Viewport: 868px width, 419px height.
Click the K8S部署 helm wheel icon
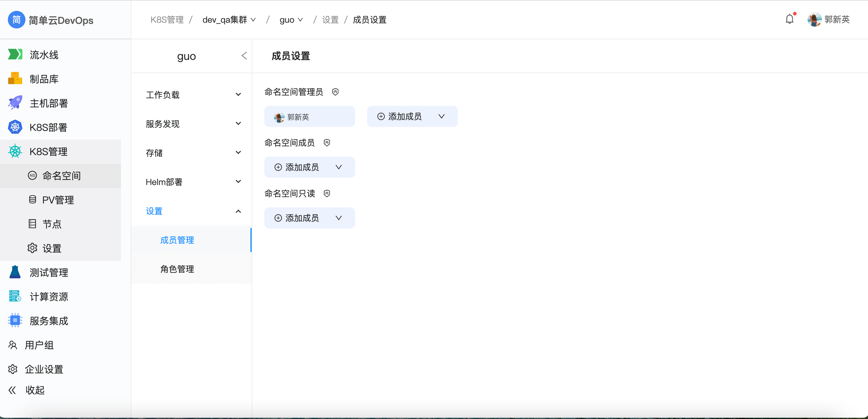pyautogui.click(x=15, y=127)
